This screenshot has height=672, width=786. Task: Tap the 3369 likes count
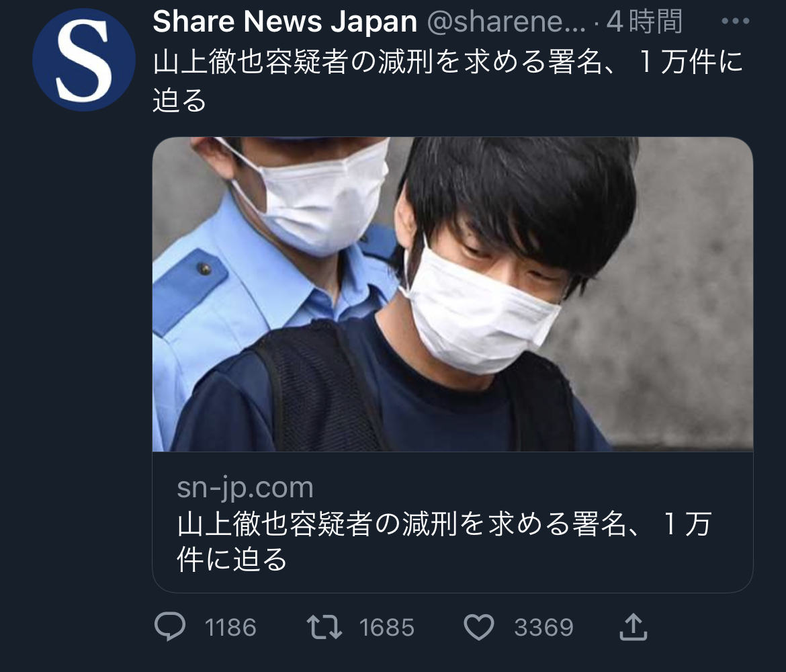[544, 628]
